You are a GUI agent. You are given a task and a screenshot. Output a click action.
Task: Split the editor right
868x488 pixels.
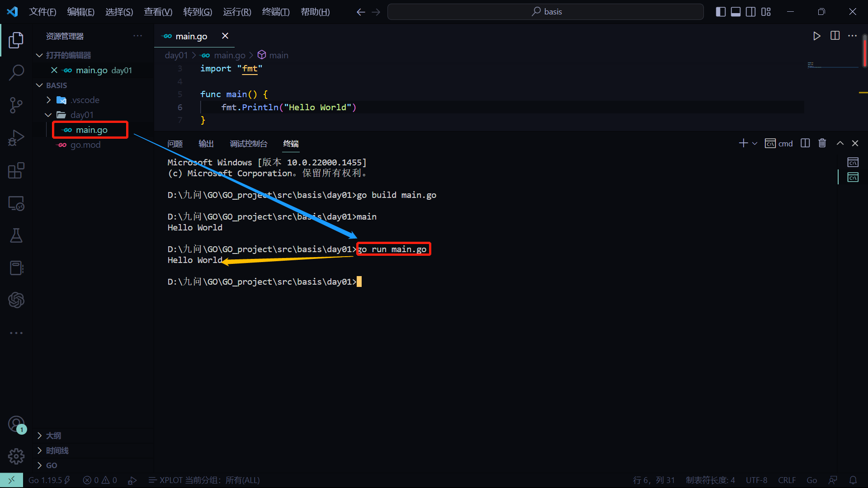pos(835,36)
